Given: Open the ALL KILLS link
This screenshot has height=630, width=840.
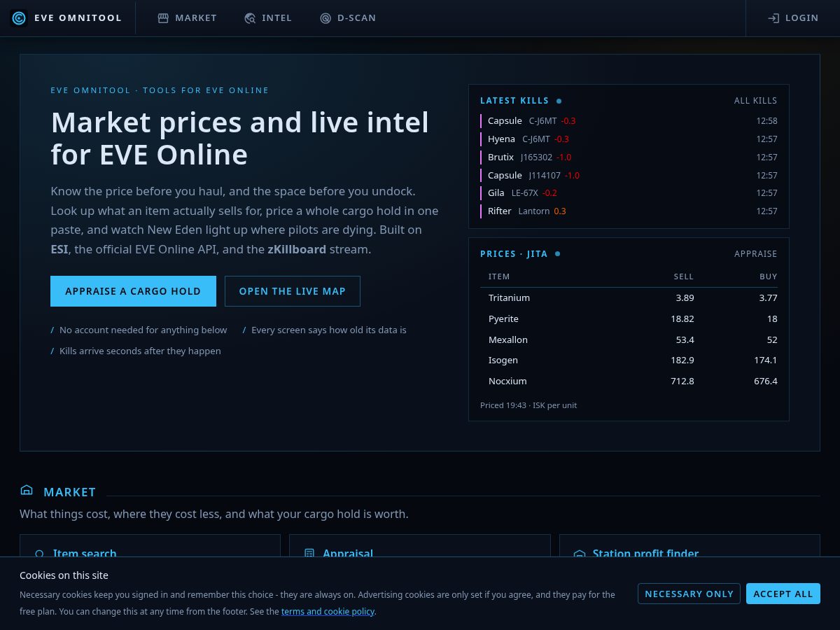Looking at the screenshot, I should (755, 101).
